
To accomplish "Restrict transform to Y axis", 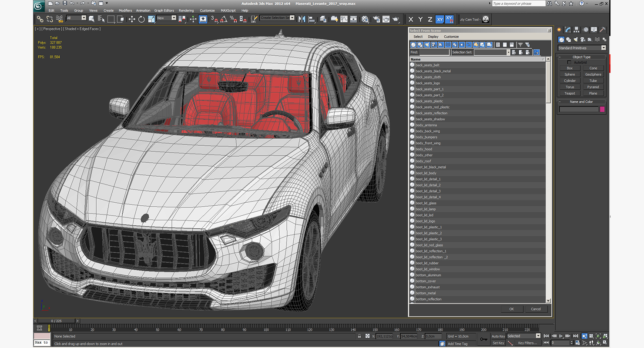I will pyautogui.click(x=420, y=19).
